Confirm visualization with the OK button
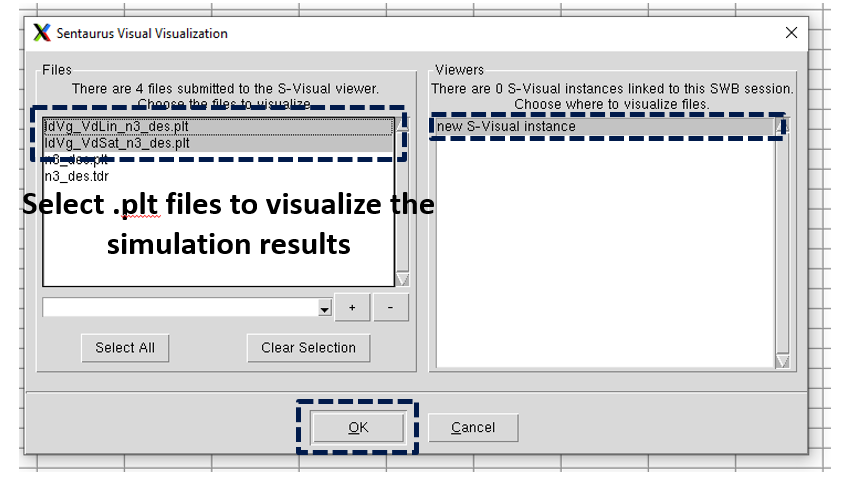Screen dimensions: 854x493 358,428
